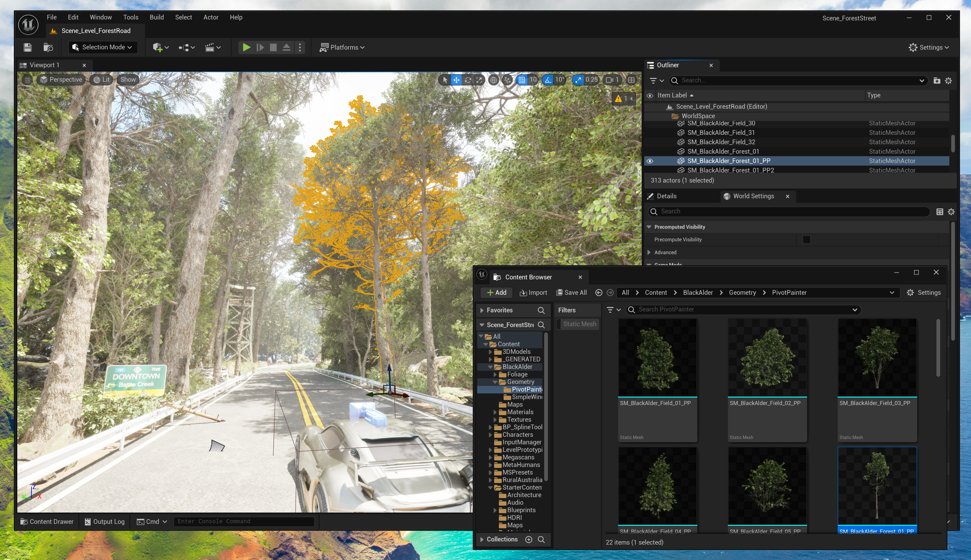Select the SM_BlackAlder_Field_02_PP thumbnail
971x560 pixels.
tap(767, 358)
